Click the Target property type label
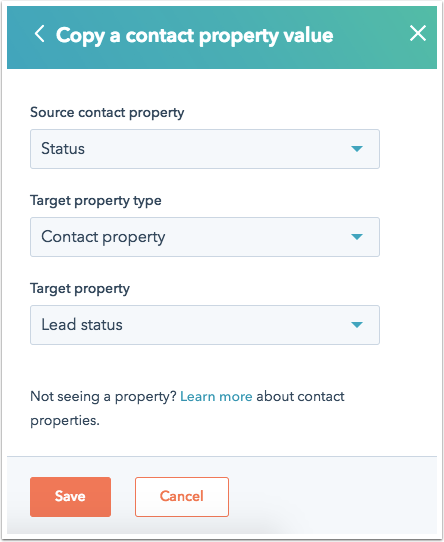The image size is (444, 542). [95, 201]
